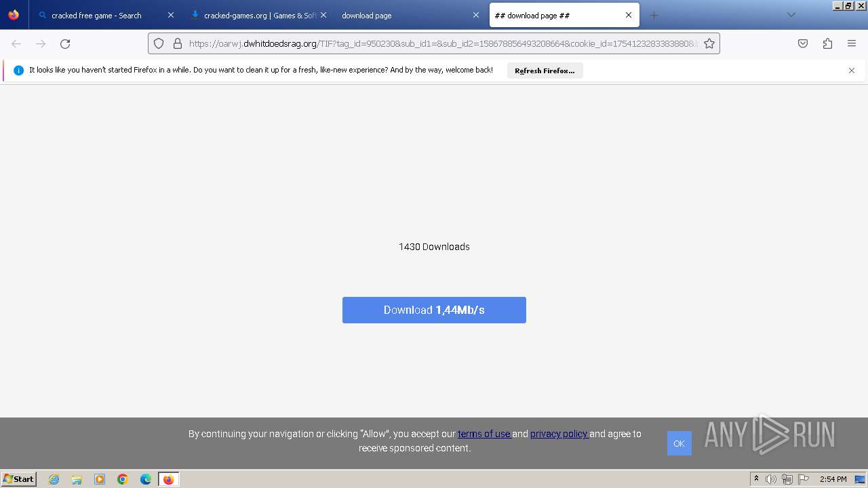Screen dimensions: 868x488
Task: Minimize the Firefox window
Action: (838, 5)
